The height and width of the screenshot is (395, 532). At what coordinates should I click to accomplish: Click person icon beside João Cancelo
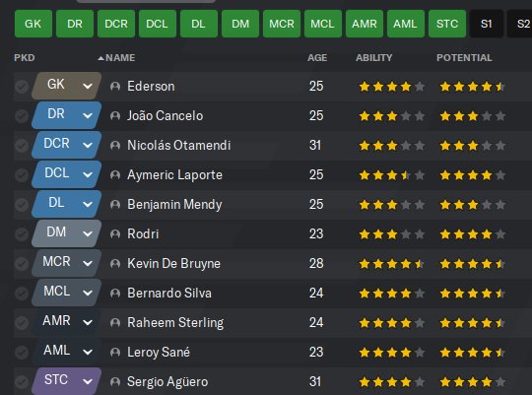coord(115,116)
